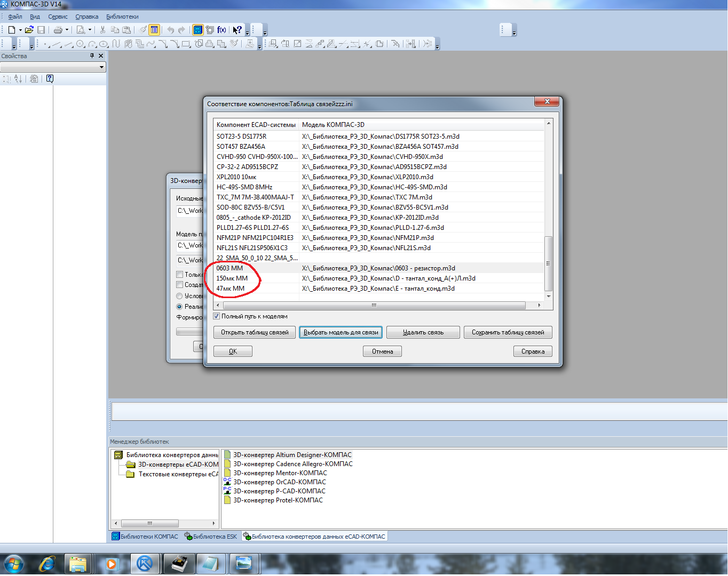Toggle 'Полный путь к моделям' checkbox
This screenshot has width=728, height=576.
pos(217,316)
